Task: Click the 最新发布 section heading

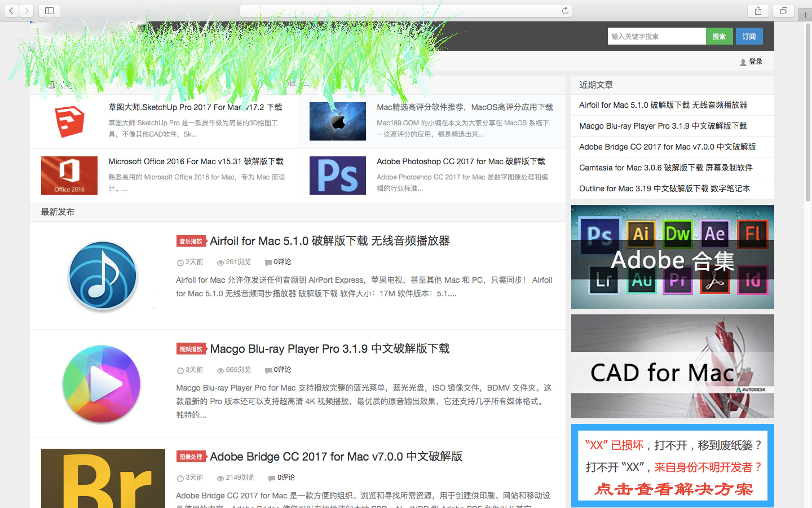Action: point(58,212)
